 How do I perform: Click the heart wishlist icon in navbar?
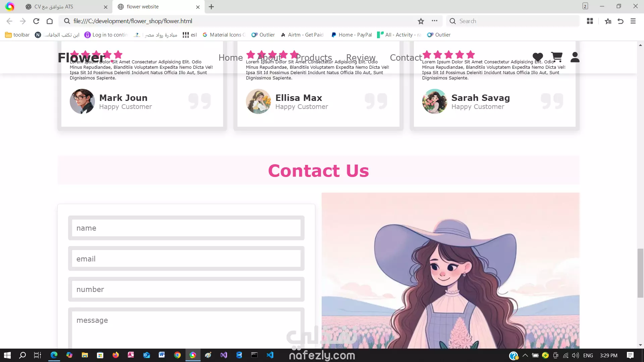click(537, 57)
